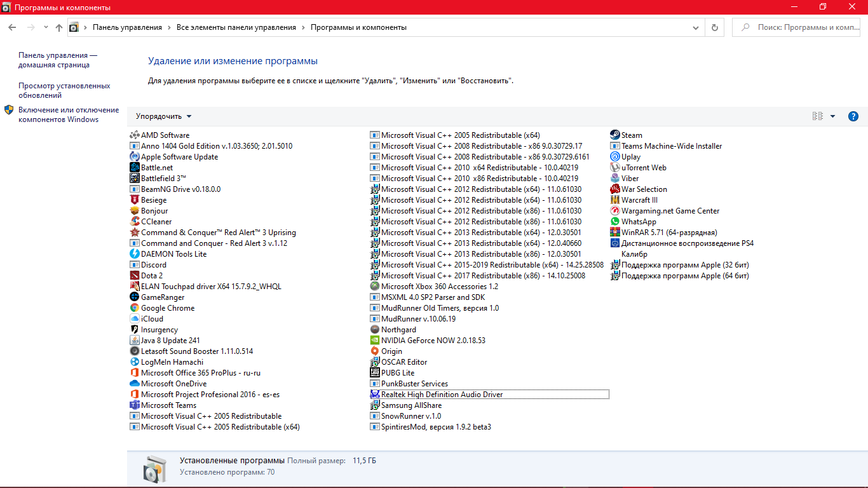This screenshot has height=488, width=868.
Task: Select Letasoft Sound Booster 1.11.0.514
Action: (x=191, y=351)
